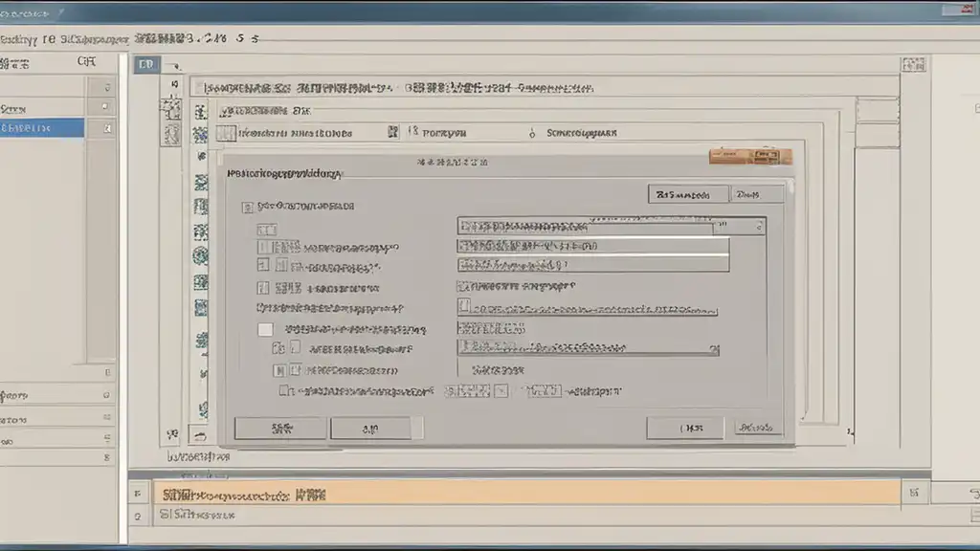Click into the white highlighted text field in the dialog

(x=593, y=246)
